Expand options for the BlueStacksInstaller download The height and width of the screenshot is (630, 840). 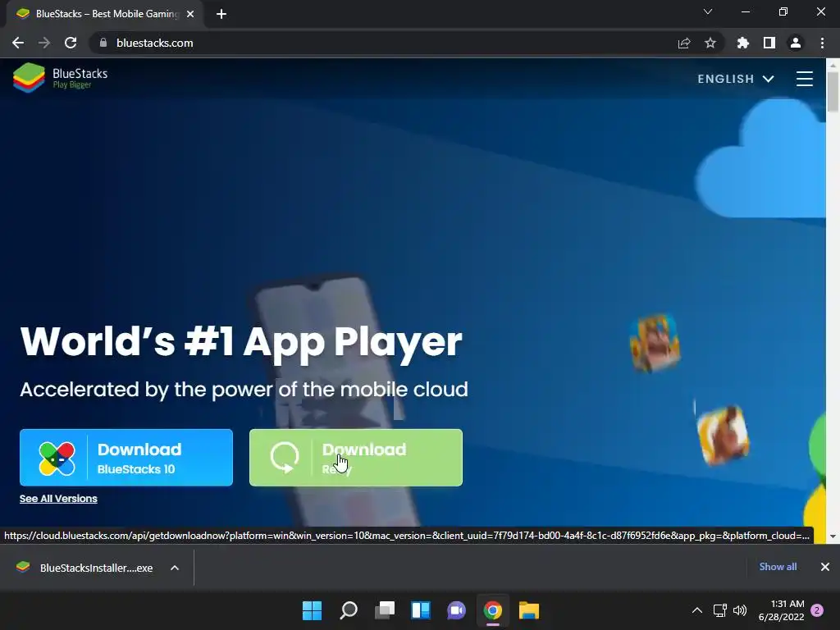[175, 568]
